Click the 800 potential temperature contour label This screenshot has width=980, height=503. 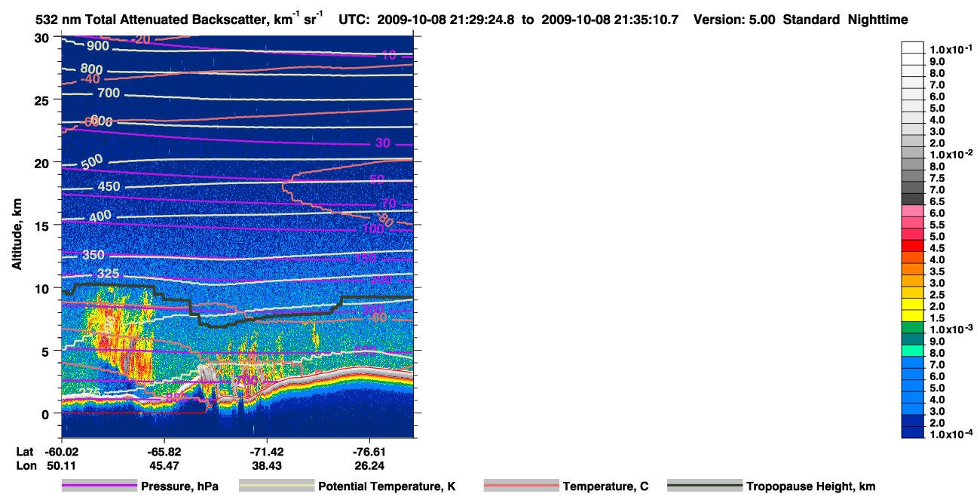(91, 69)
